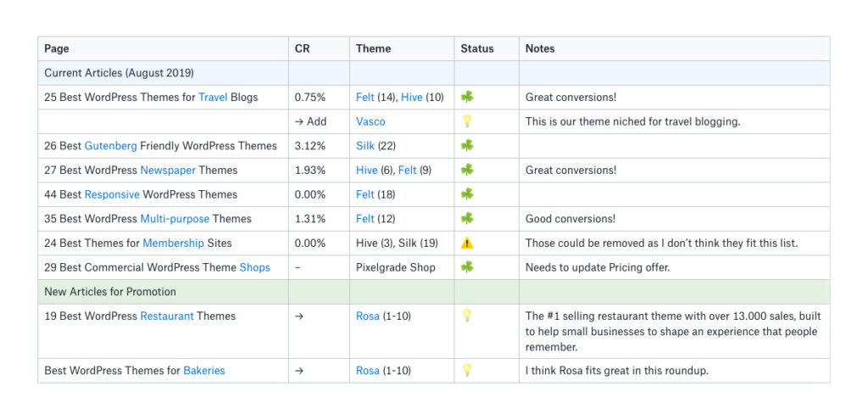
Task: Click the arrow in Bakeries row CR cell
Action: (x=299, y=371)
